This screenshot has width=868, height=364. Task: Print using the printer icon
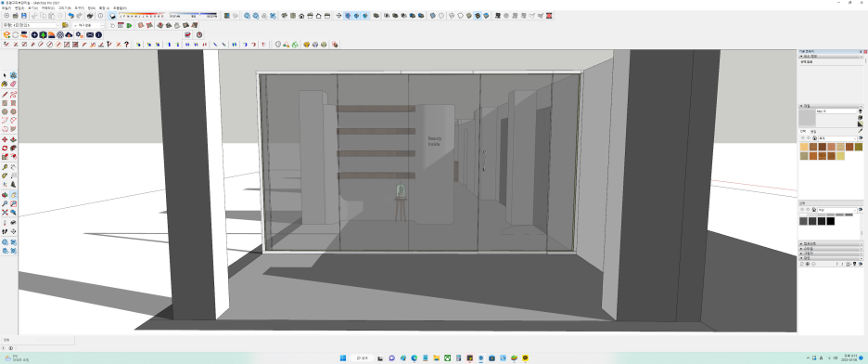(90, 16)
